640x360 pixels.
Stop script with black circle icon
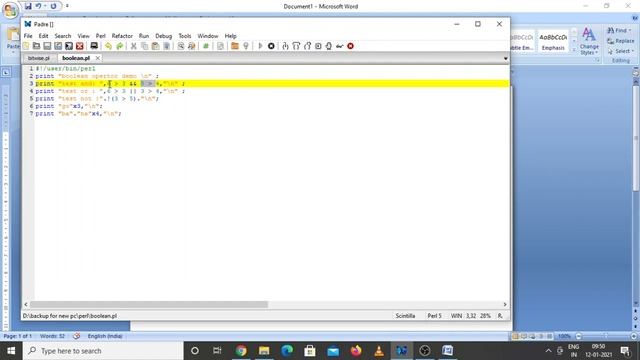pos(271,46)
